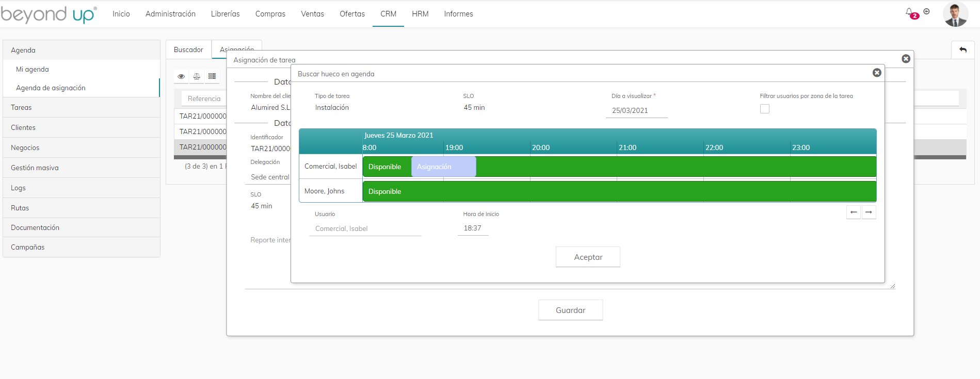
Task: Close the Buscar hueco en agenda dialog
Action: tap(877, 73)
